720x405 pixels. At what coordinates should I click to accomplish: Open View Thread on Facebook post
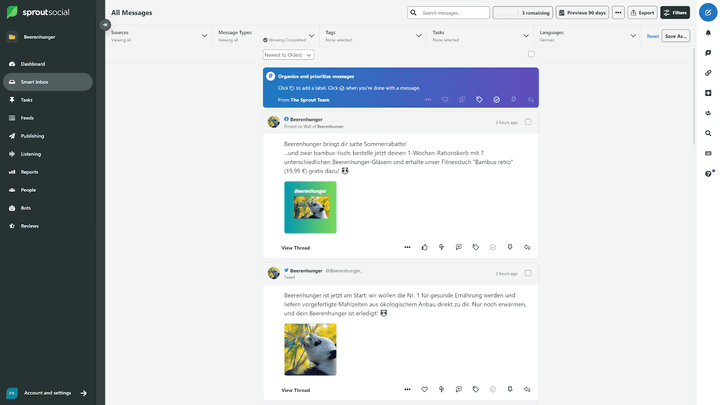click(x=295, y=248)
